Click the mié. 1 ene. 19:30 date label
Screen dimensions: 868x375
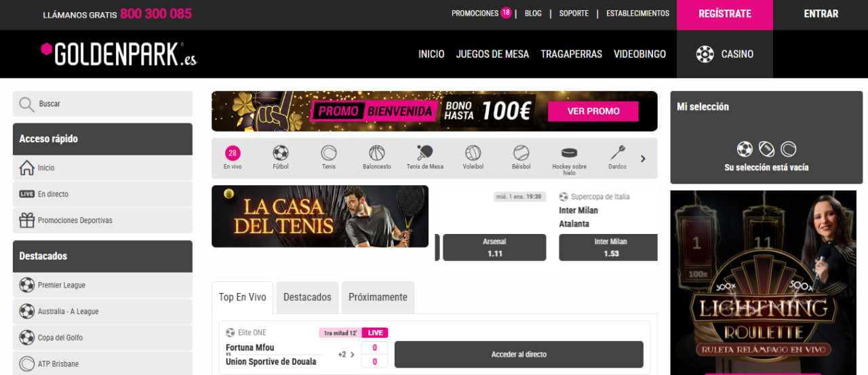(519, 197)
